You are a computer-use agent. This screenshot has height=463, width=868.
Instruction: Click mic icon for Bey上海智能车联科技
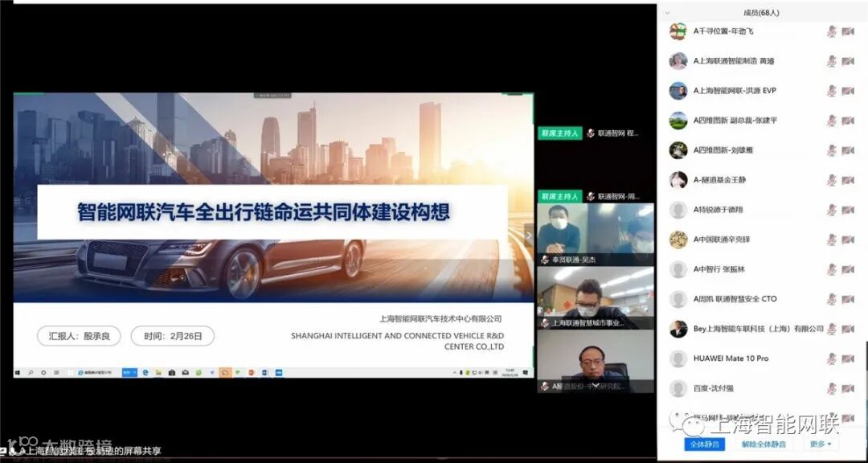[832, 329]
